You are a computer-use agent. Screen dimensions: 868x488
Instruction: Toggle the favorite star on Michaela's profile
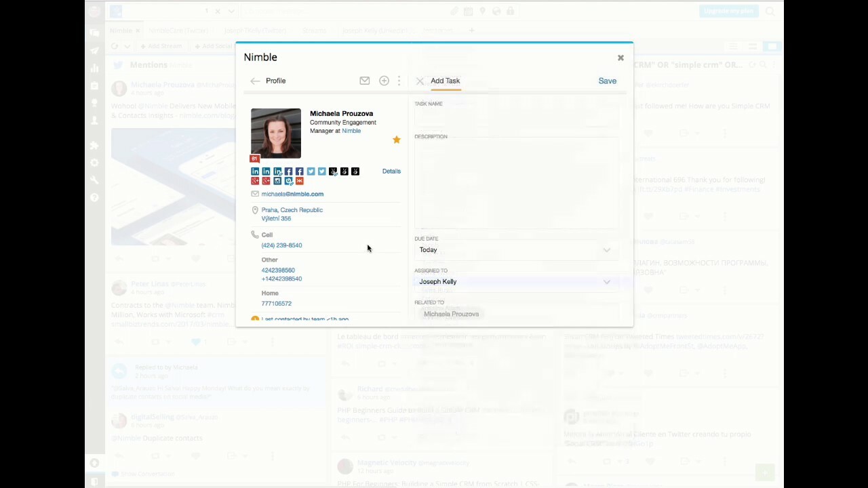[397, 140]
